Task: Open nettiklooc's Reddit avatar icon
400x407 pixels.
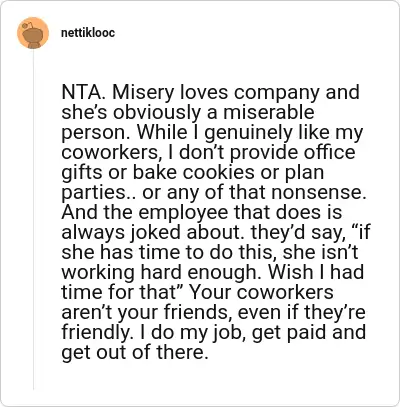Action: tap(33, 33)
